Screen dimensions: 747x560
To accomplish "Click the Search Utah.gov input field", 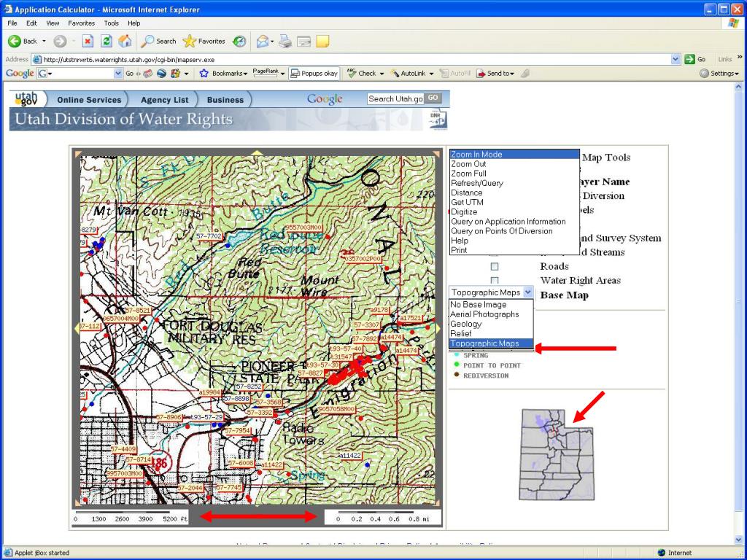I will coord(395,98).
